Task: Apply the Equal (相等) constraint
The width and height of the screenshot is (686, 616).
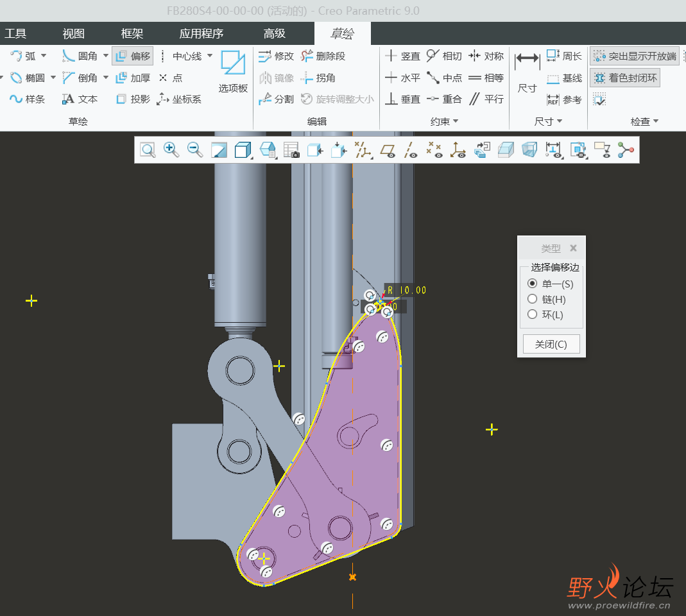Action: click(x=486, y=78)
